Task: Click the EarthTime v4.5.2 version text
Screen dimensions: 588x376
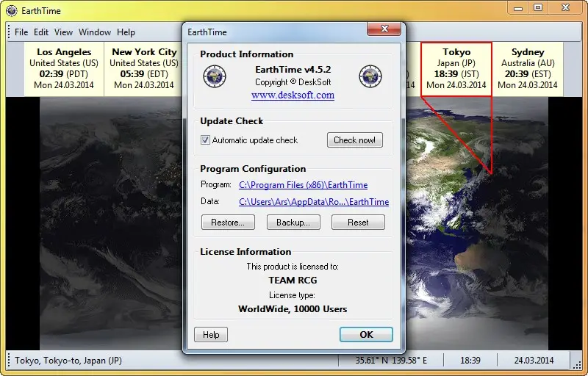Action: [x=293, y=70]
